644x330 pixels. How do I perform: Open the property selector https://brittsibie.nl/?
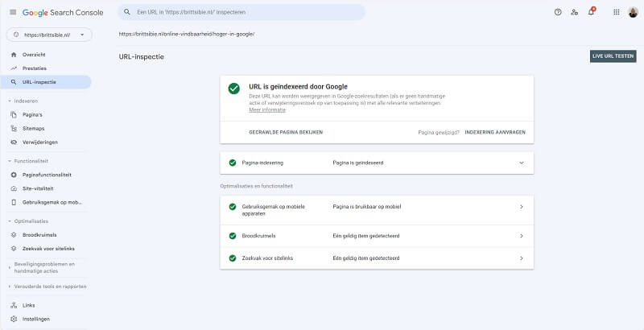(49, 35)
